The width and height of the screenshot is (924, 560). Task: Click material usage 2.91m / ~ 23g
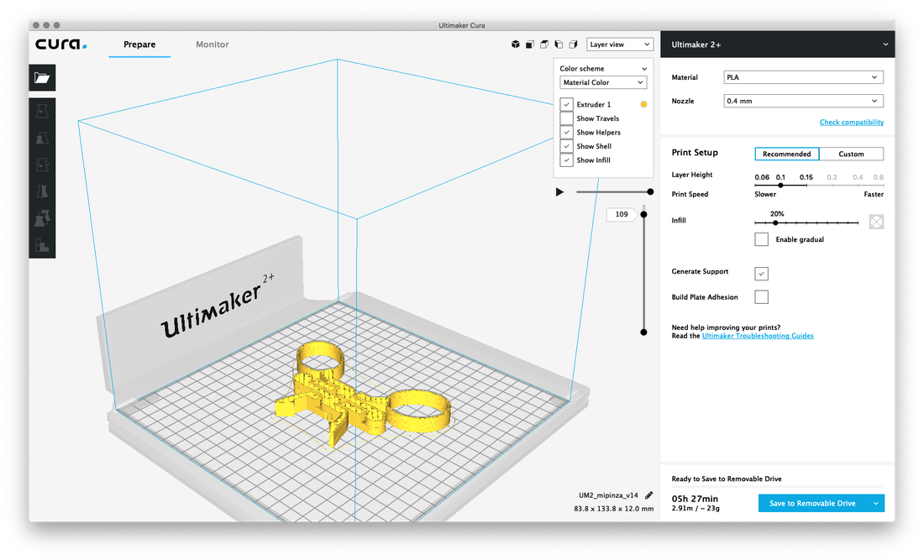point(696,508)
